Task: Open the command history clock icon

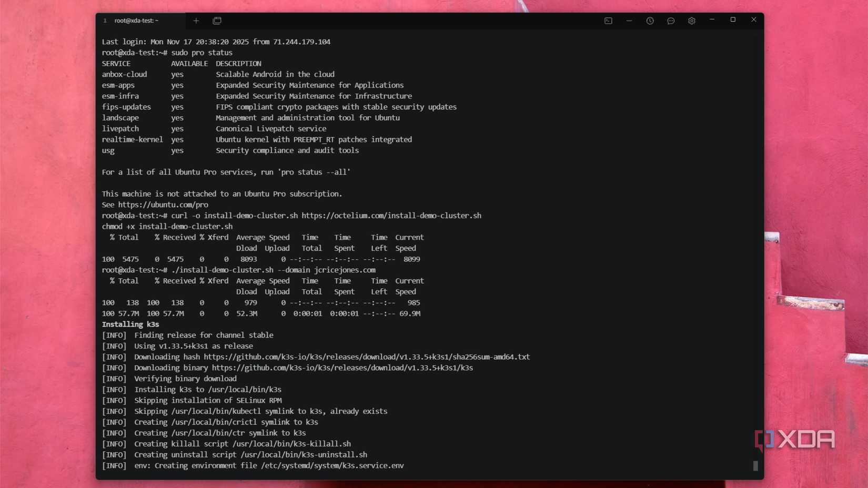Action: click(650, 21)
